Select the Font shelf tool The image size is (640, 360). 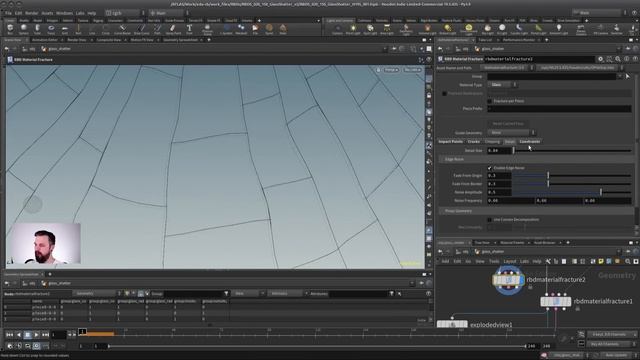point(189,29)
